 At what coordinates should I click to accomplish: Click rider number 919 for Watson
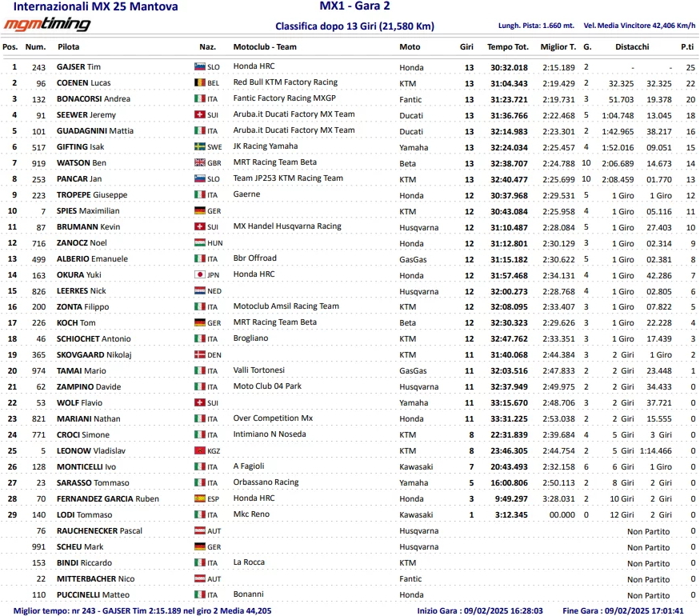coord(38,163)
